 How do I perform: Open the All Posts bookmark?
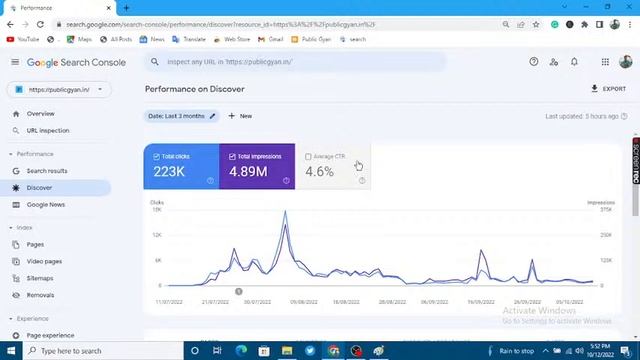[116, 39]
